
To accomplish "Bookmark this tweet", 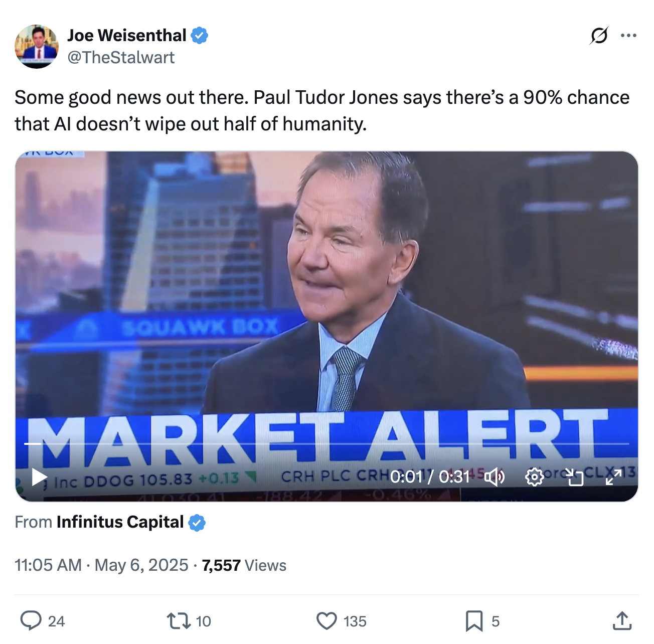I will point(474,621).
